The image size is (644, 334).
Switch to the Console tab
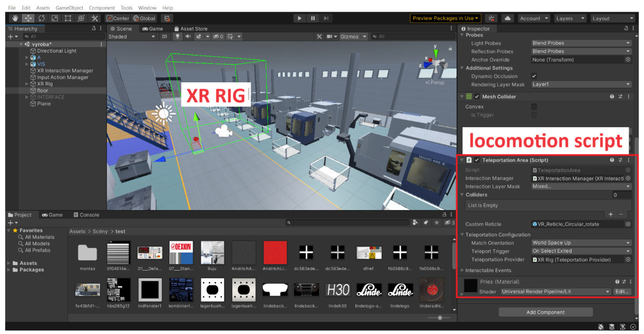(x=87, y=215)
